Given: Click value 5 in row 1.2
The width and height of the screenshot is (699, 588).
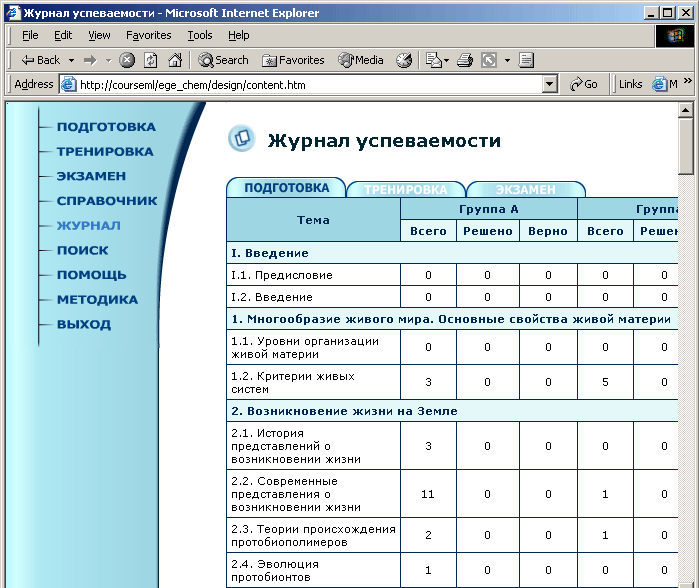Looking at the screenshot, I should (605, 382).
